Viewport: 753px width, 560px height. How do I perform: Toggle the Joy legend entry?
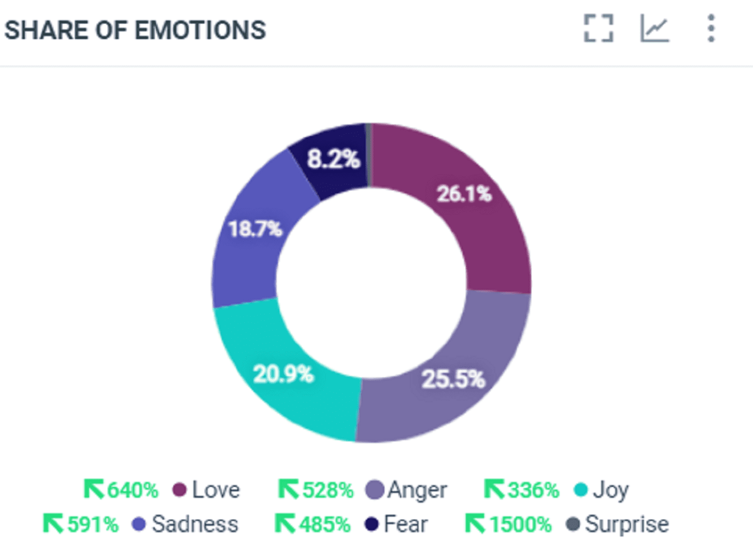coord(610,490)
